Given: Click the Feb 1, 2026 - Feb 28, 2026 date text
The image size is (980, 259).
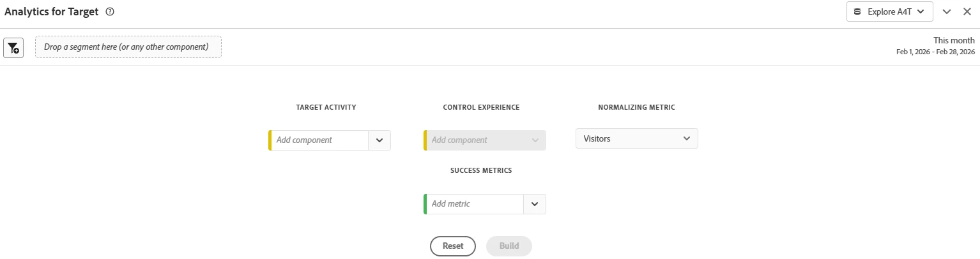Looking at the screenshot, I should point(935,52).
